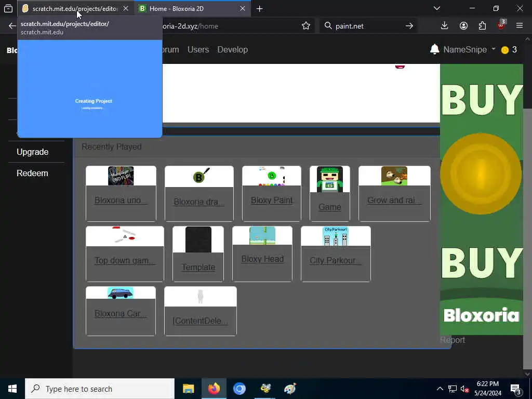Open the City Parkour game link
The width and height of the screenshot is (532, 399).
point(336,261)
